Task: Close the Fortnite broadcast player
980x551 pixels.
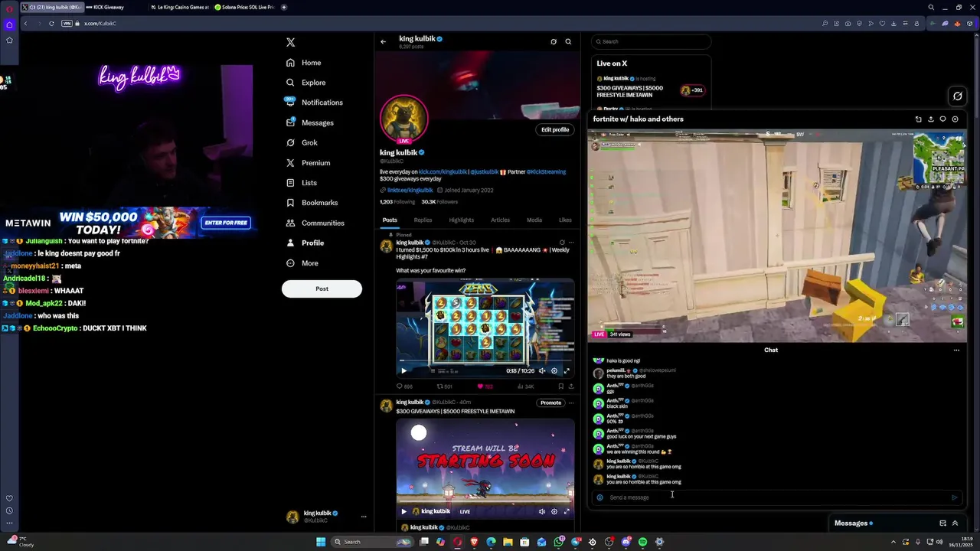Action: tap(955, 119)
